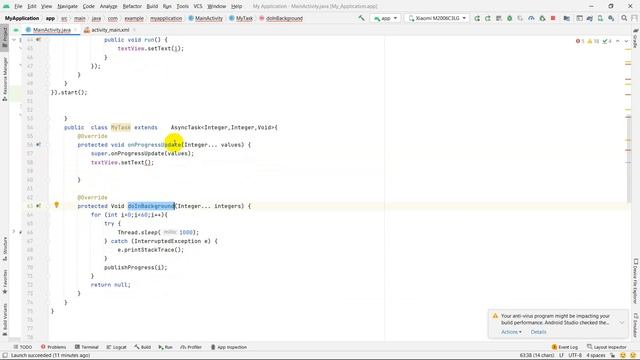Open the Structure side panel
Viewport: 640px width, 360px height.
[x=4, y=249]
